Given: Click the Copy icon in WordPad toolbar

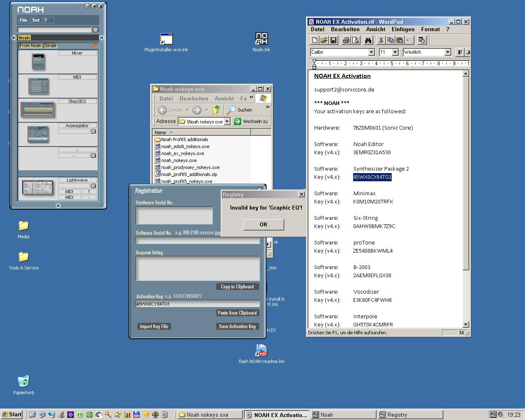Looking at the screenshot, I should tap(390, 40).
